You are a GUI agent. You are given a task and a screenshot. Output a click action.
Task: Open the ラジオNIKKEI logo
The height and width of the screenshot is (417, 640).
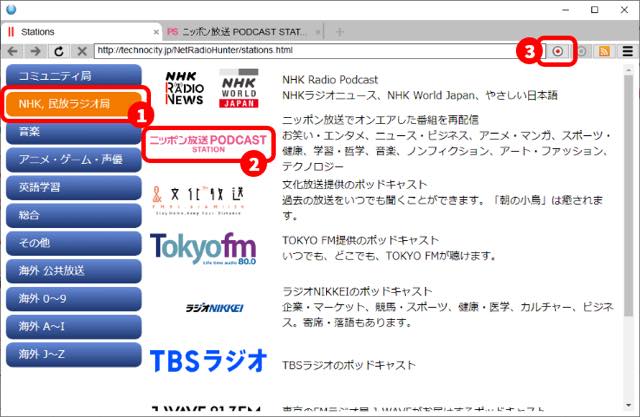214,308
